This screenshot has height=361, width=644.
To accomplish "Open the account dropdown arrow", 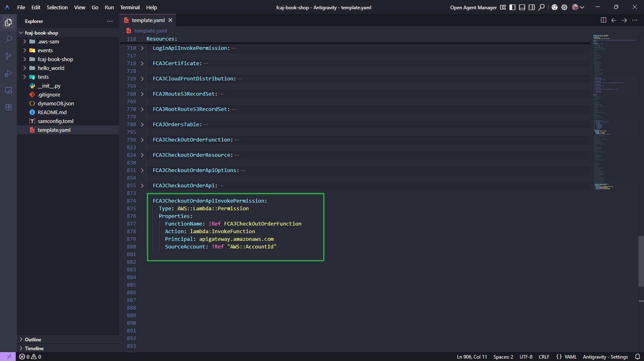I will (582, 7).
